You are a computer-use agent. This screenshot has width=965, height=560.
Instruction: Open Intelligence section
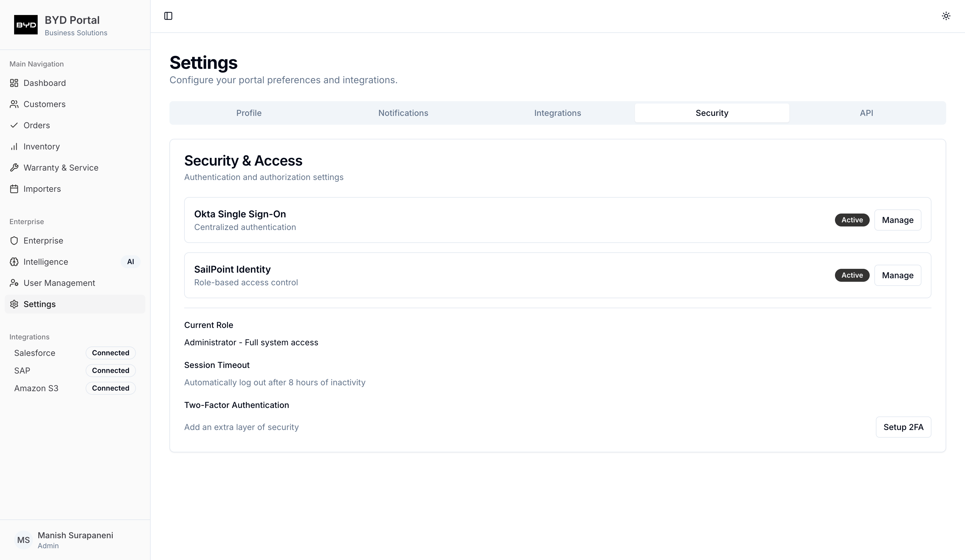coord(75,262)
